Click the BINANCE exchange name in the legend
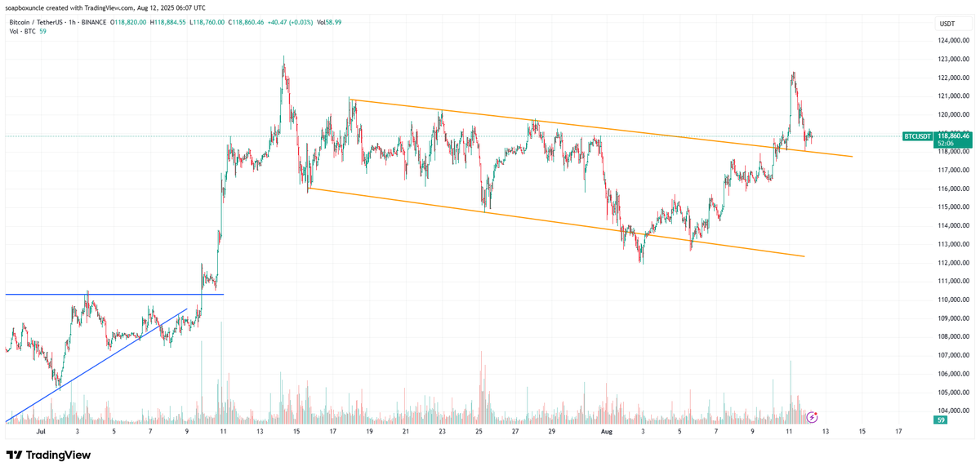 click(96, 21)
